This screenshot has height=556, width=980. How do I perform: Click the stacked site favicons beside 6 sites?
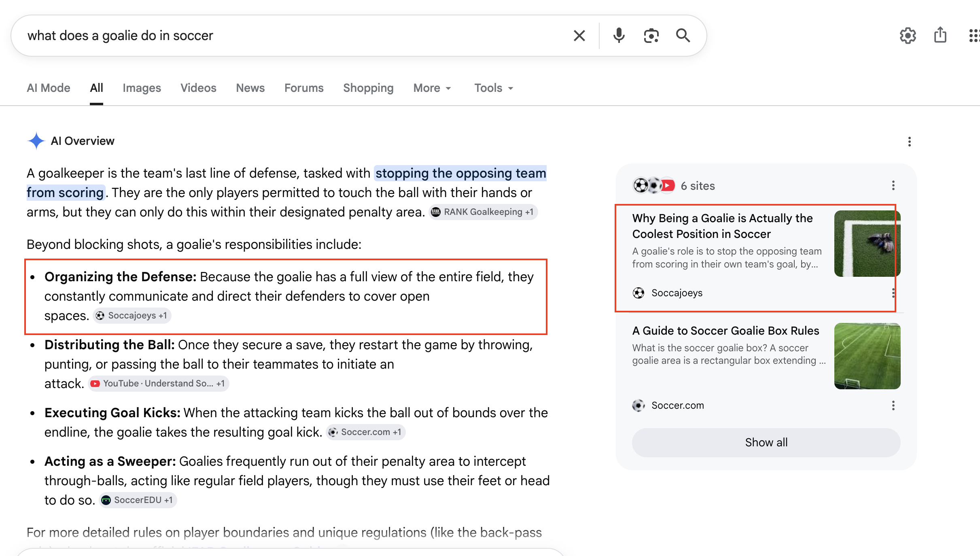pos(653,186)
